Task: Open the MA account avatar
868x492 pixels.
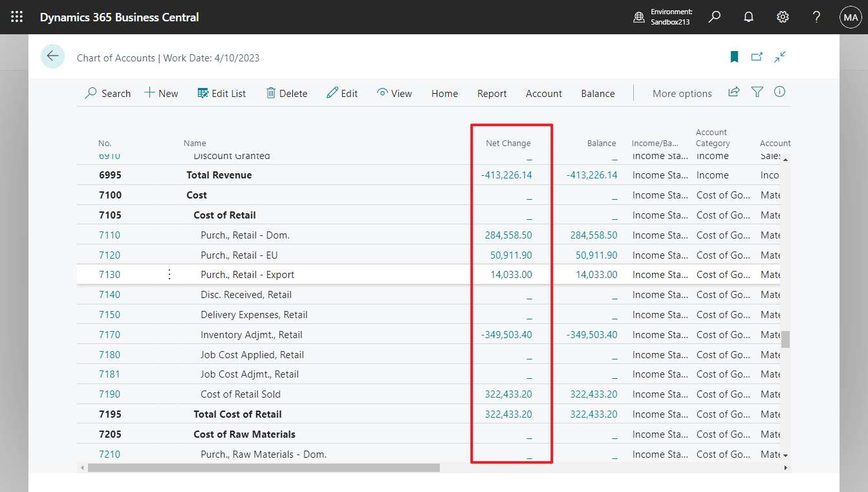Action: click(851, 17)
